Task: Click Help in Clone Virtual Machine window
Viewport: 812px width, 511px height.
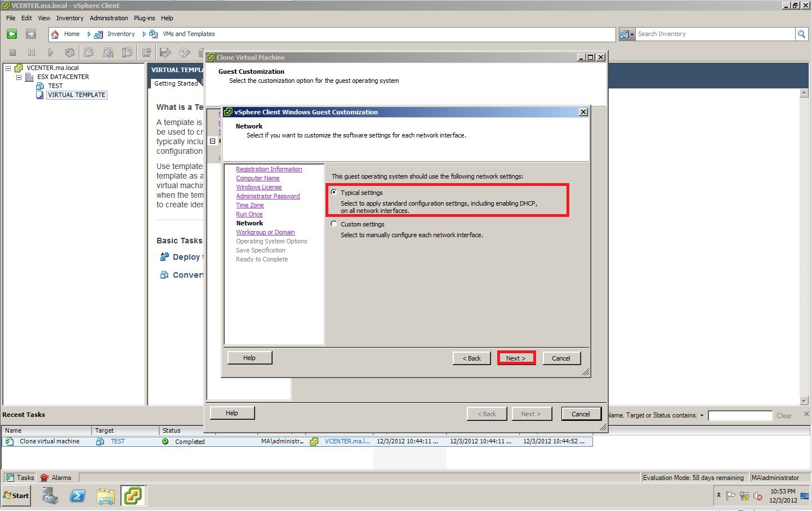Action: [x=232, y=413]
